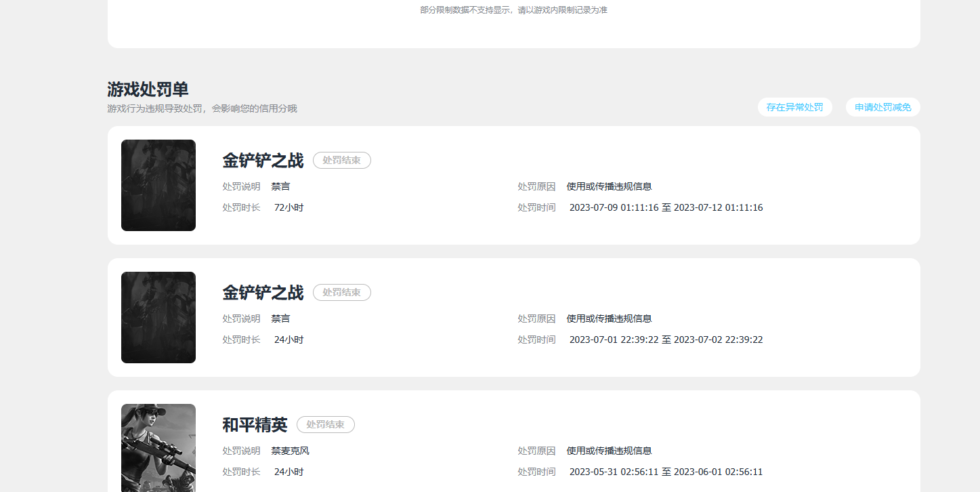Click the 游戏处罚单 section heading
This screenshot has height=492, width=980.
pos(148,89)
